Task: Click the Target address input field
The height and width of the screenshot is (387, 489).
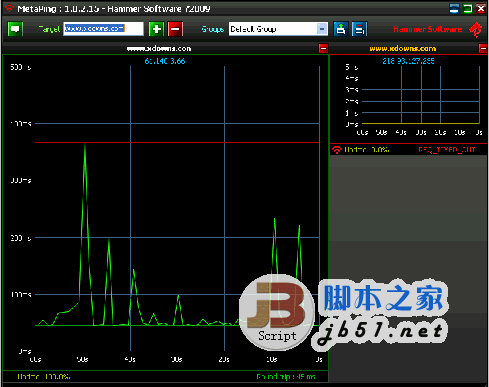Action: tap(103, 29)
